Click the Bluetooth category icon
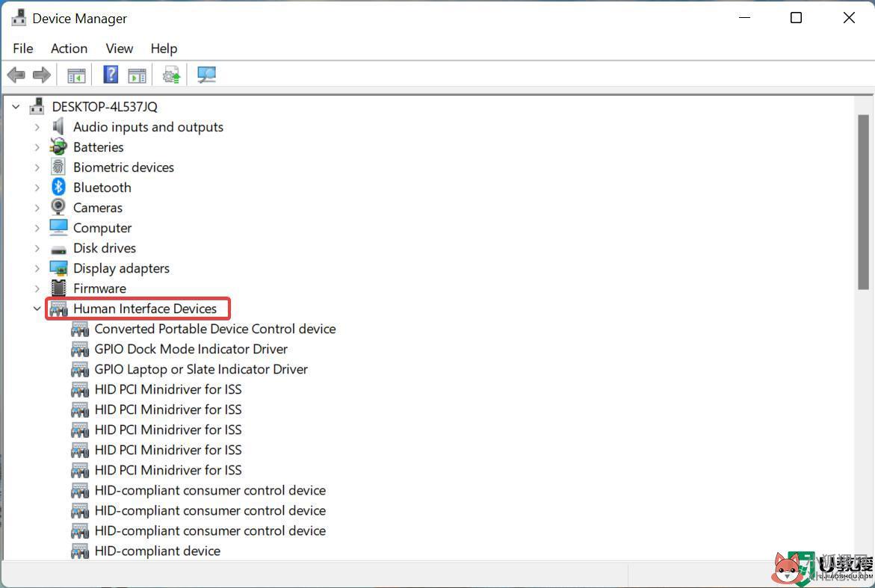 [x=58, y=187]
